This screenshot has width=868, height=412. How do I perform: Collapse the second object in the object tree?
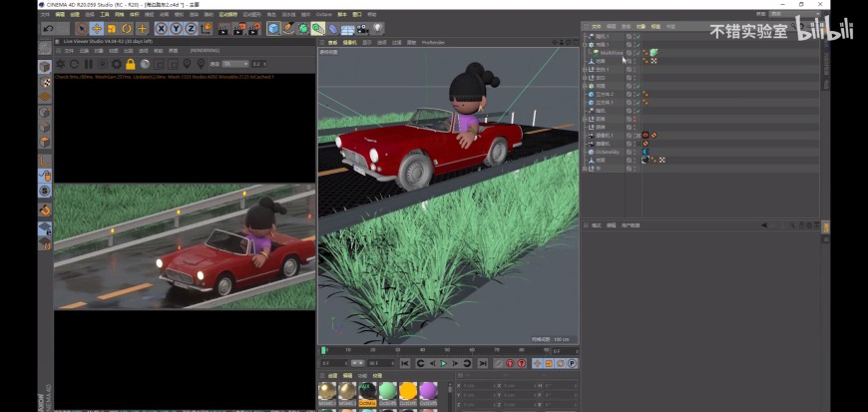point(586,44)
